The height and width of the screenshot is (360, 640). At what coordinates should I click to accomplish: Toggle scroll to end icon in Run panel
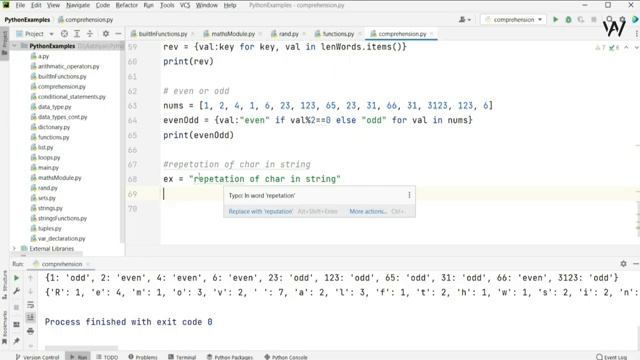click(x=30, y=318)
